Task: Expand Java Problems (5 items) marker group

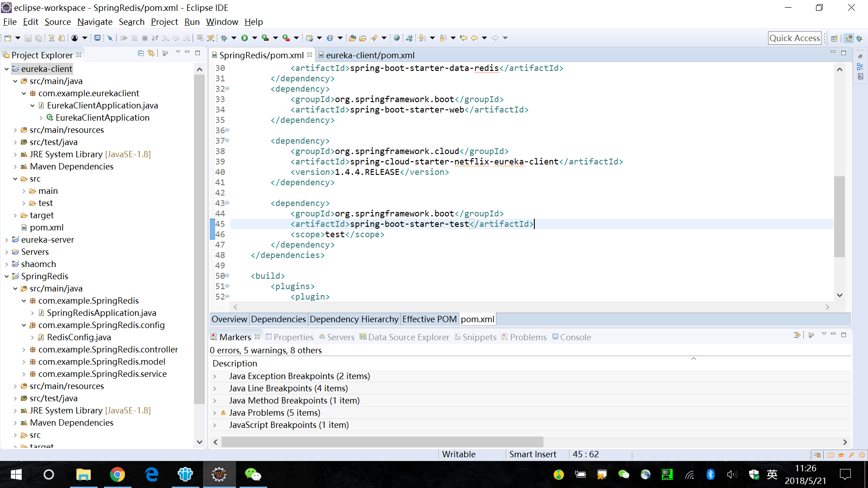Action: pyautogui.click(x=215, y=413)
